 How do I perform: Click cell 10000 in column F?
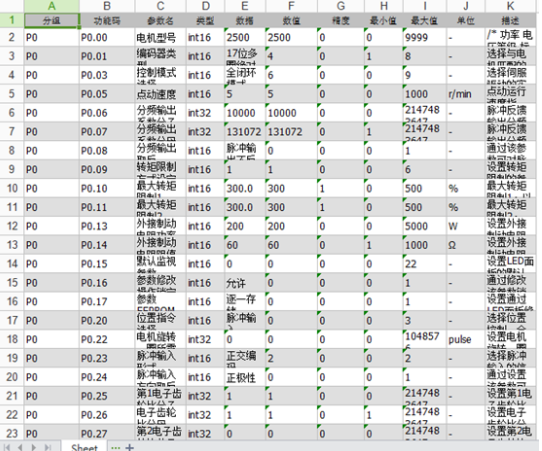click(291, 113)
